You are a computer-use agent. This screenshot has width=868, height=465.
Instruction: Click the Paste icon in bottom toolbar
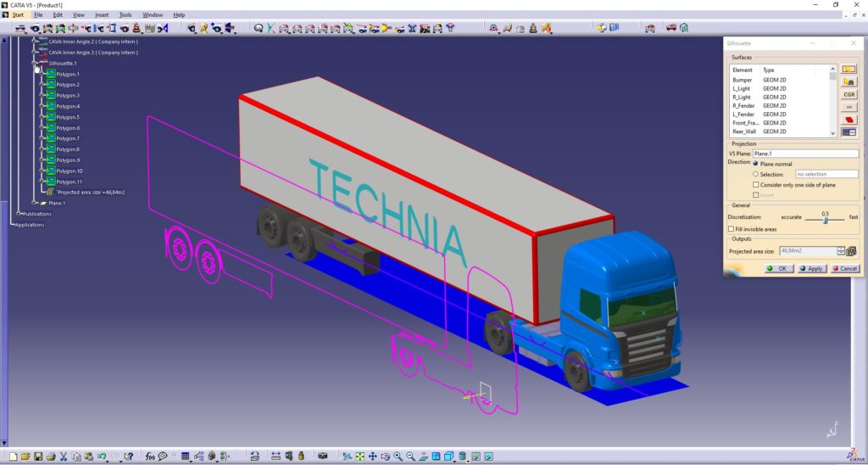88,457
